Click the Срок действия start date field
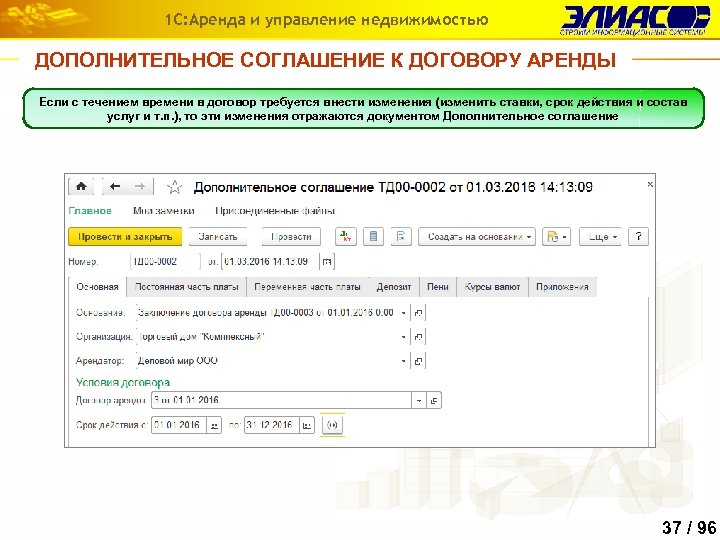Screen dimensions: 720x540 (179, 425)
